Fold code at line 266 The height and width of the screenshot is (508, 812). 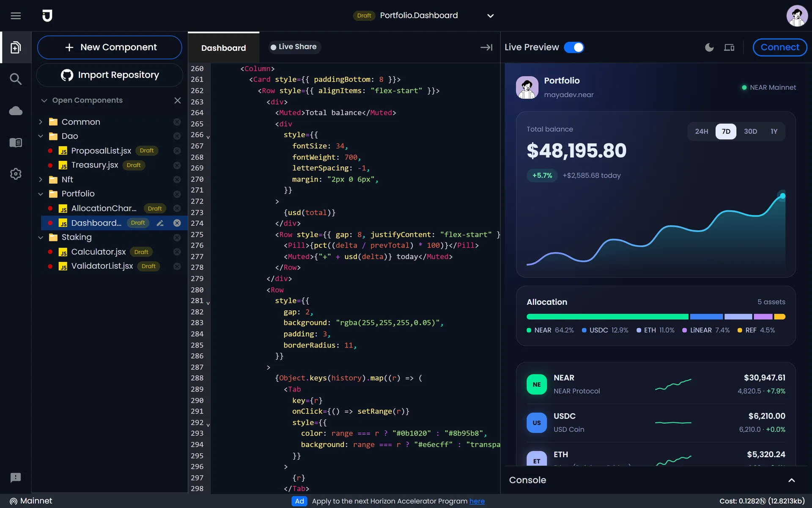(208, 137)
